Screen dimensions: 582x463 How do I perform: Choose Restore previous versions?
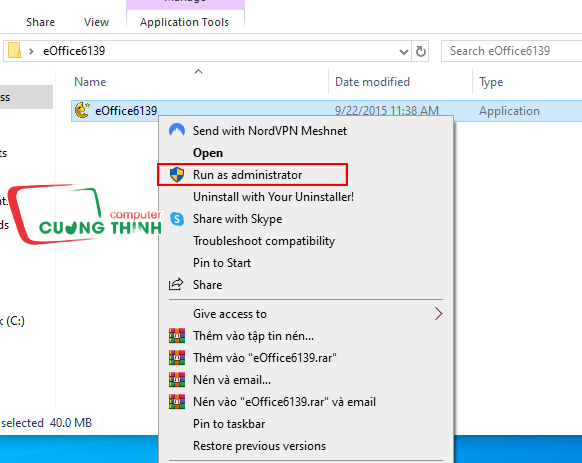click(x=259, y=446)
